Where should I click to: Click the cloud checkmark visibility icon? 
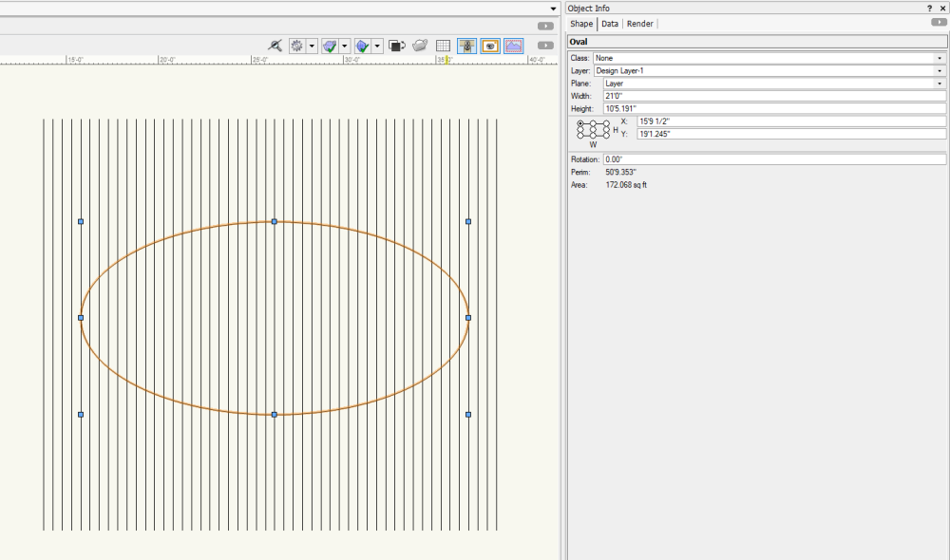[x=330, y=46]
